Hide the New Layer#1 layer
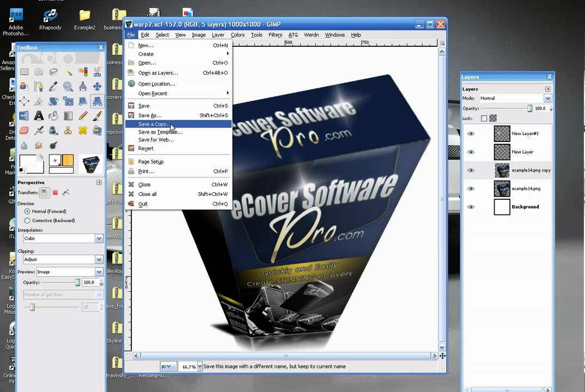The width and height of the screenshot is (585, 392). click(471, 133)
